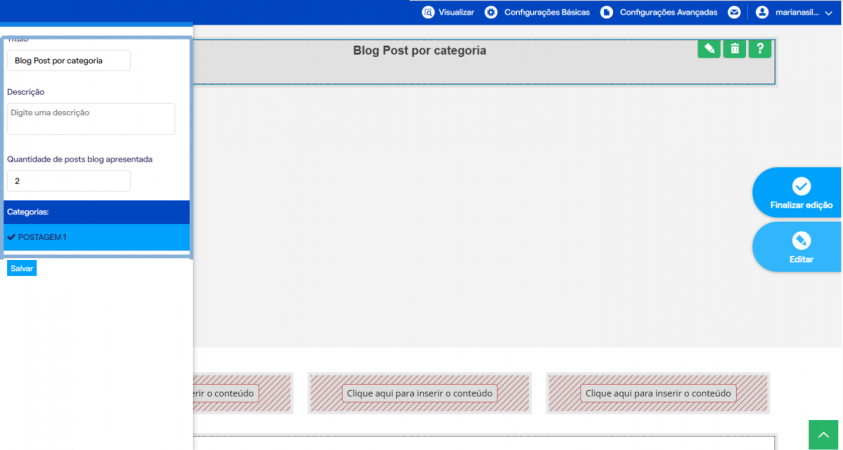Image resolution: width=843 pixels, height=450 pixels.
Task: Focus the Título field with Blog Post por categoria
Action: (x=69, y=61)
